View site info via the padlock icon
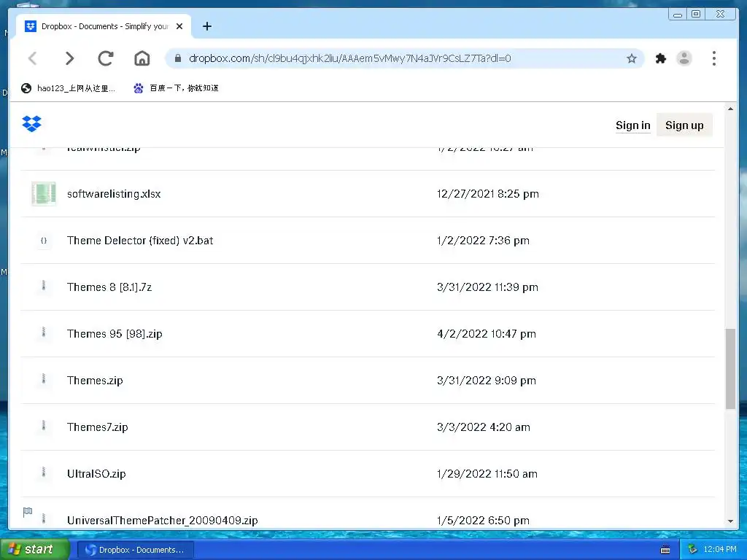The image size is (747, 560). click(178, 58)
